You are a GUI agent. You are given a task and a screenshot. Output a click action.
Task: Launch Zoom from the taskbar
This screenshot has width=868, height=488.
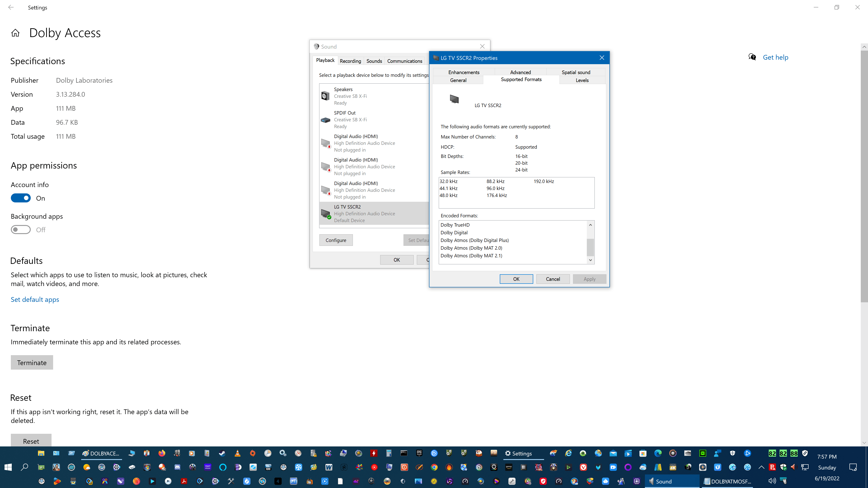[613, 467]
